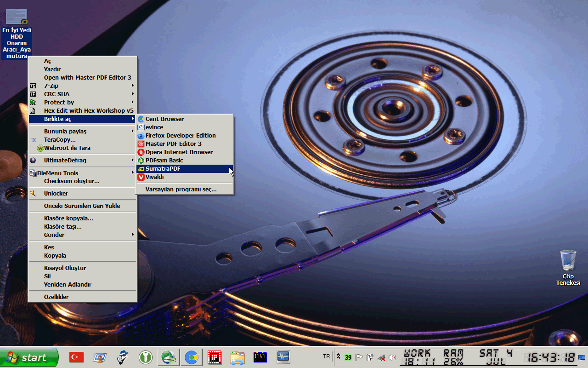The width and height of the screenshot is (588, 368).
Task: Click 'Yeniden Adlandır' entry
Action: pyautogui.click(x=83, y=284)
